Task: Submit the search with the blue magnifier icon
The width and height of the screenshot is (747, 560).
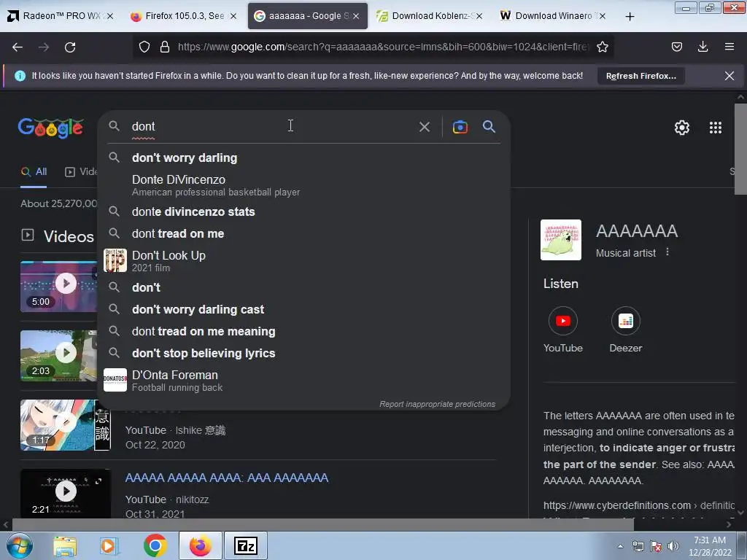Action: point(489,126)
